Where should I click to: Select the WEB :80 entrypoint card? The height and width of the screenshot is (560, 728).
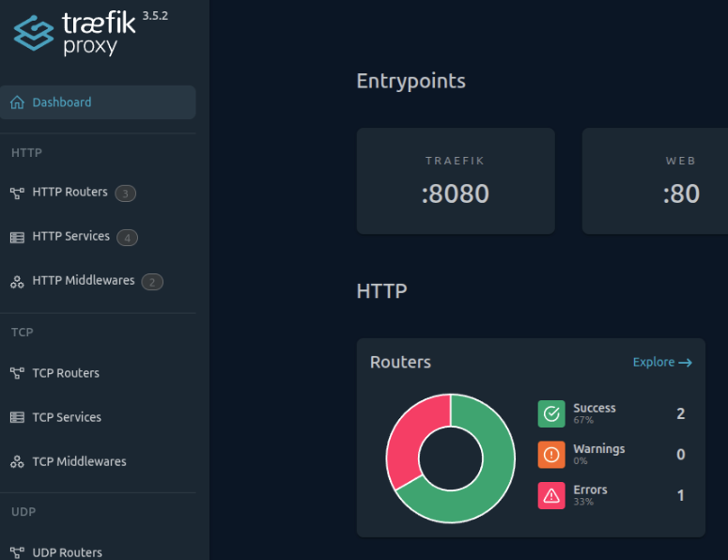coord(655,181)
